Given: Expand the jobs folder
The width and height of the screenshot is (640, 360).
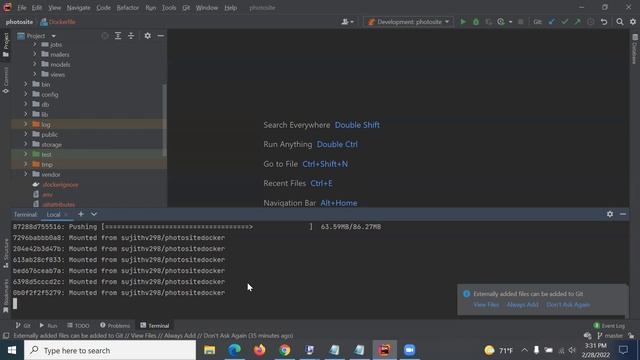Looking at the screenshot, I should pyautogui.click(x=34, y=44).
